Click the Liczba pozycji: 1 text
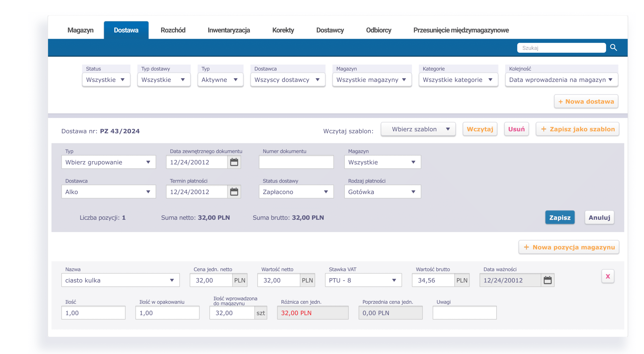The height and width of the screenshot is (354, 644). click(x=102, y=218)
